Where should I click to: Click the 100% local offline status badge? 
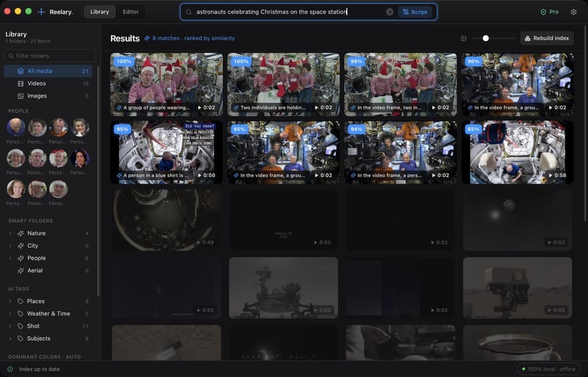[549, 369]
